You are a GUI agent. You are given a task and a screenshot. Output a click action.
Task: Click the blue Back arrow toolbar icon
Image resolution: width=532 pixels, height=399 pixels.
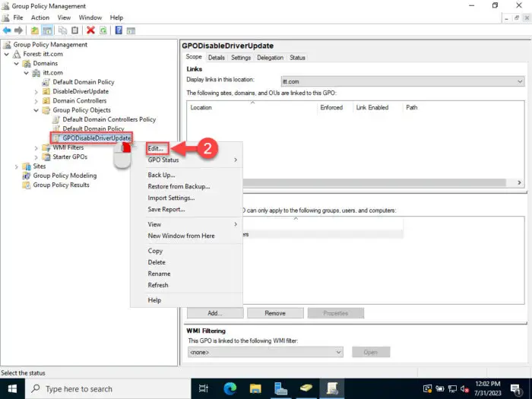7,30
